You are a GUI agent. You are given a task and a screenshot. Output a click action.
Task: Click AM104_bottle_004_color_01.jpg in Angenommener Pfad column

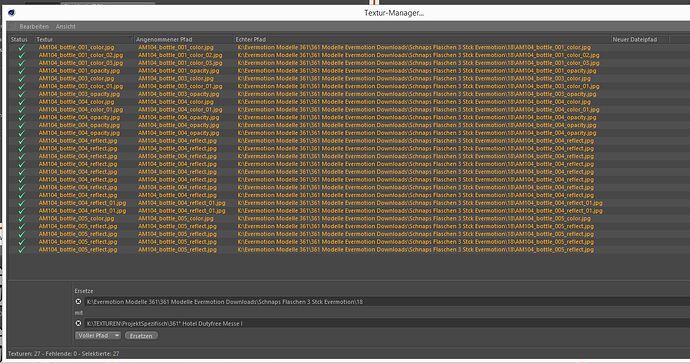tap(180, 110)
